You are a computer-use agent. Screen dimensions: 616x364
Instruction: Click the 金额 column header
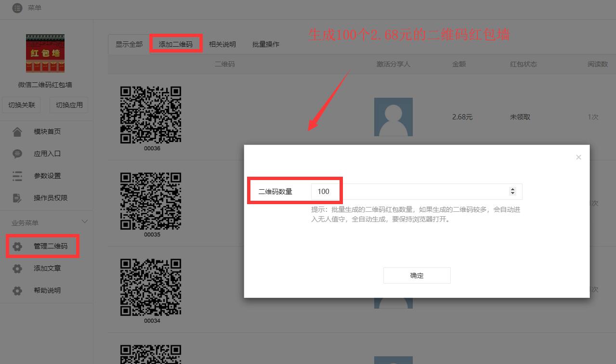click(459, 64)
